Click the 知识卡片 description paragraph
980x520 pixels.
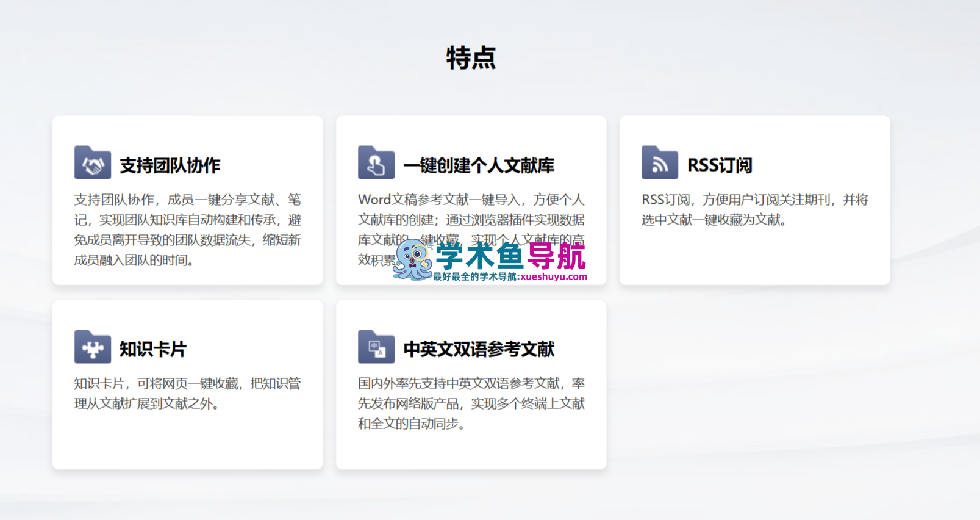tap(187, 393)
